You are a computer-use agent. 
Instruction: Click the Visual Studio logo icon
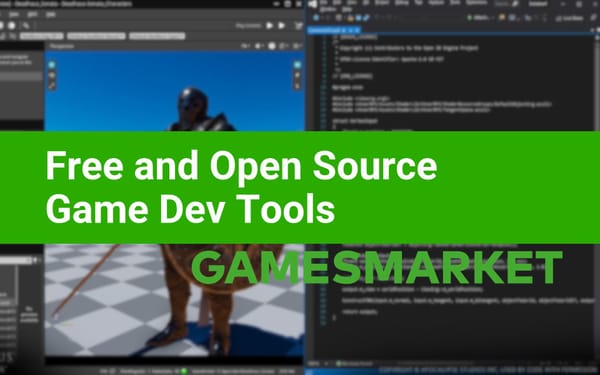pyautogui.click(x=313, y=4)
